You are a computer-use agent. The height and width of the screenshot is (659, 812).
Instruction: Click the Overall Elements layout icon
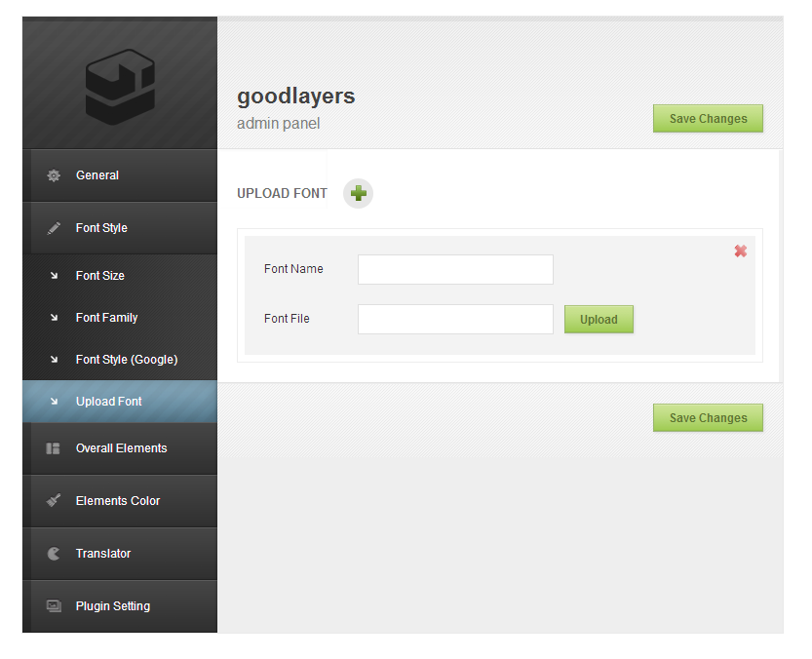[54, 448]
